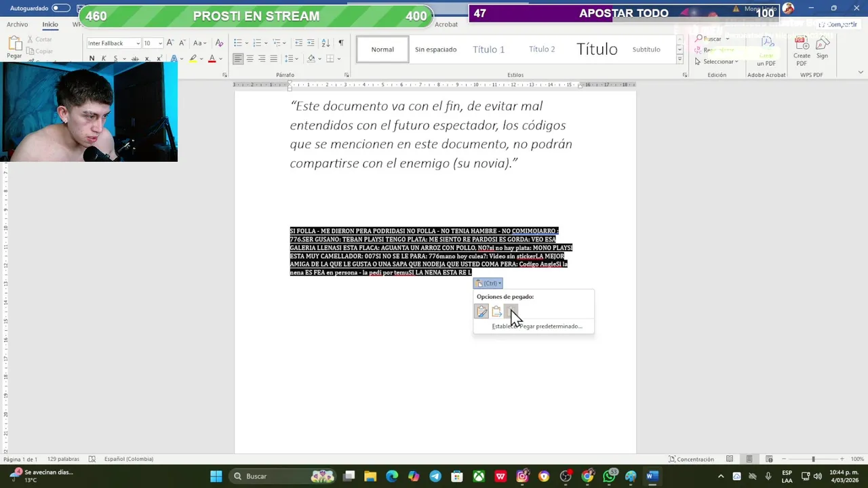This screenshot has height=488, width=868.
Task: Click the 129 palabras word count
Action: [63, 459]
